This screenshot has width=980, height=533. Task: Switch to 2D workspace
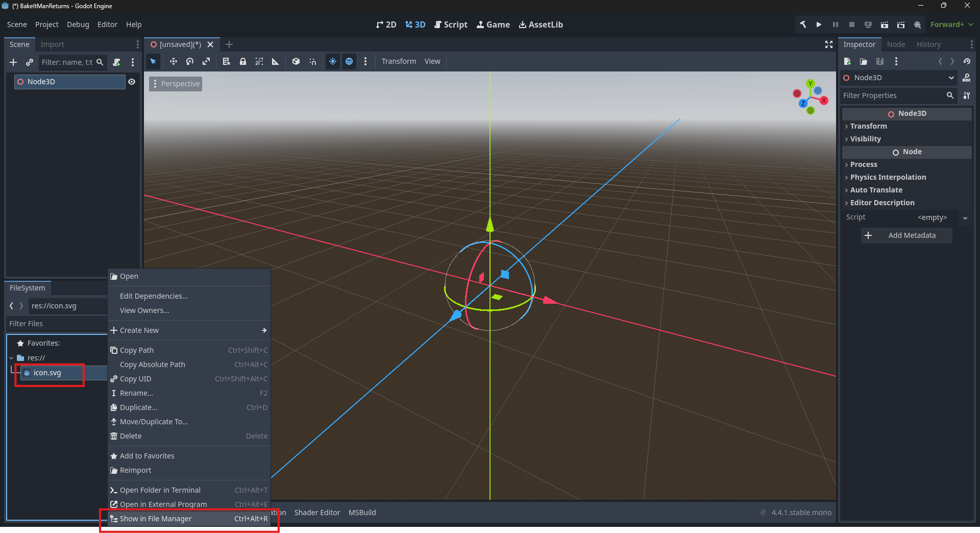386,25
